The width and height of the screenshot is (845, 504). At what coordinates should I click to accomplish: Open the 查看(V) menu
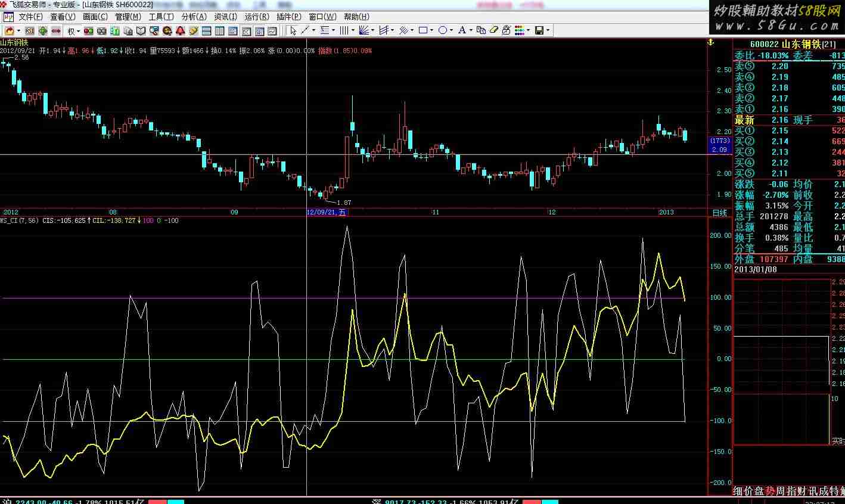[x=63, y=17]
